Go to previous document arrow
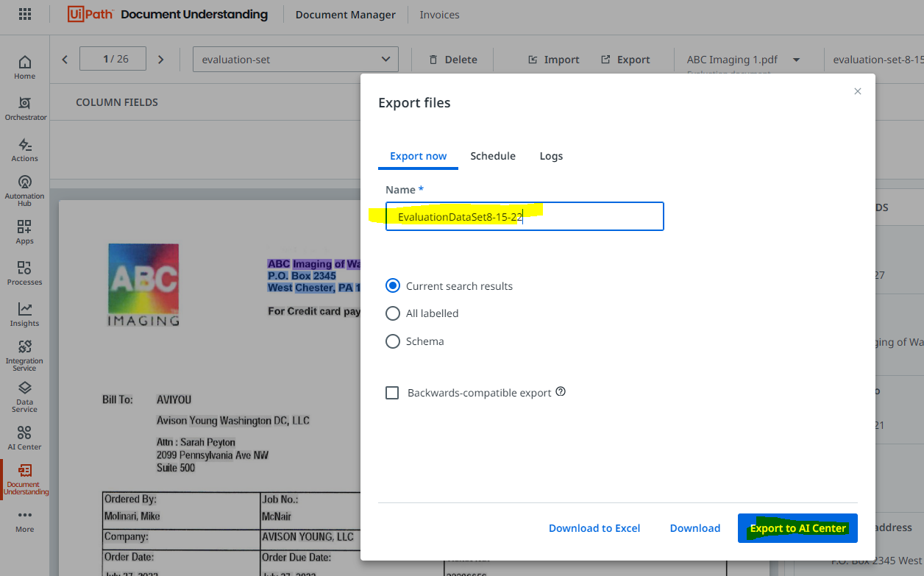This screenshot has width=924, height=576. point(65,60)
